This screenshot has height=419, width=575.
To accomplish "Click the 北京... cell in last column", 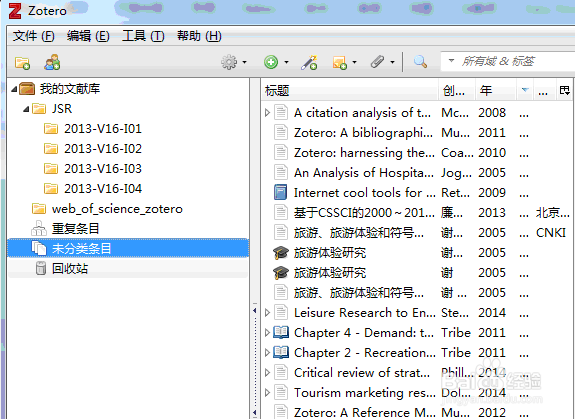I will tap(553, 213).
